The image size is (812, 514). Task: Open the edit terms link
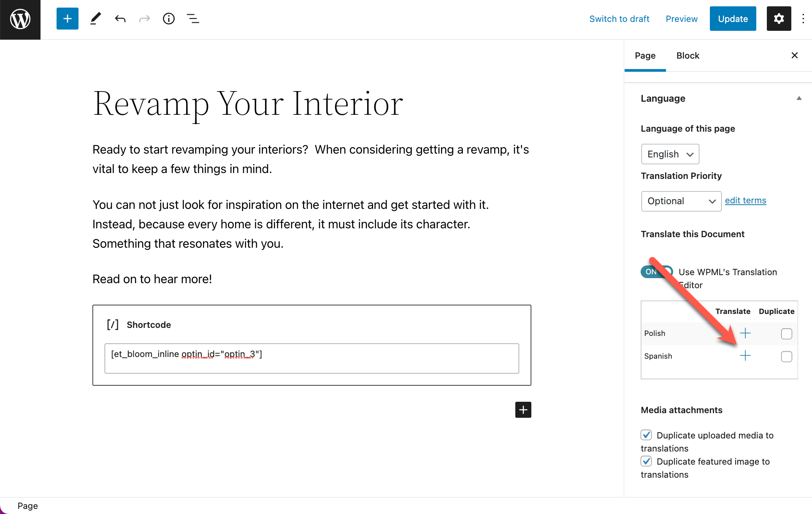(x=745, y=200)
